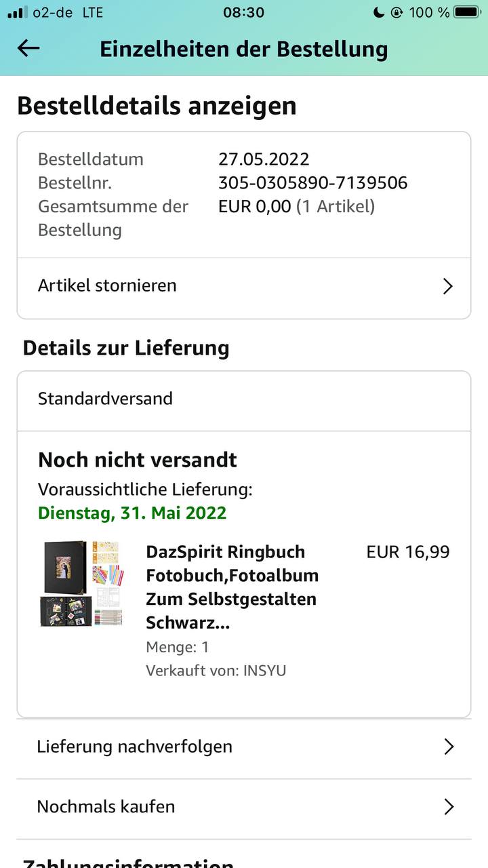Select Artikel stornieren option
Image resolution: width=488 pixels, height=868 pixels.
click(x=107, y=285)
